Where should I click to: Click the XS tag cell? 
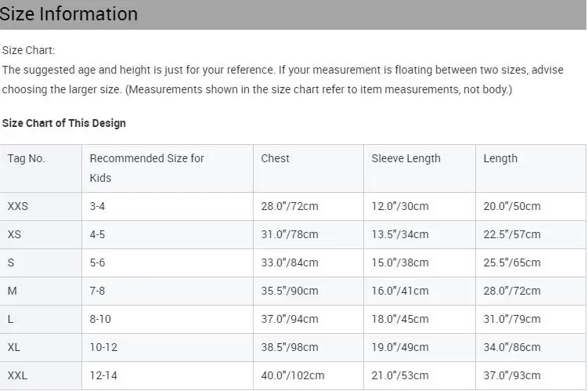15,235
